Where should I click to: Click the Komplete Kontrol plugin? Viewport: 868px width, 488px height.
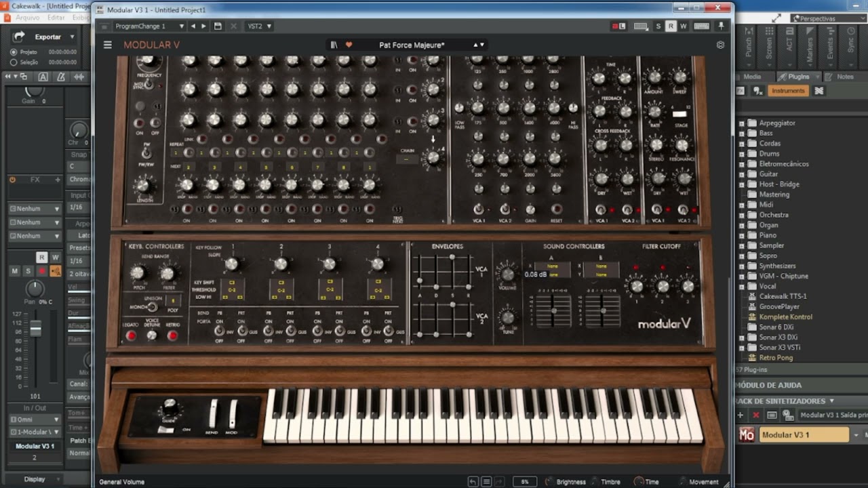coord(785,317)
